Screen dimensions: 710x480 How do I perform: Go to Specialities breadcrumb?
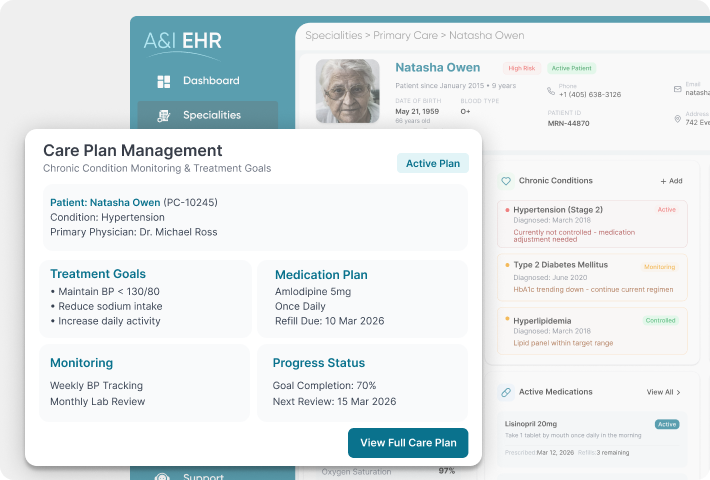(x=334, y=35)
